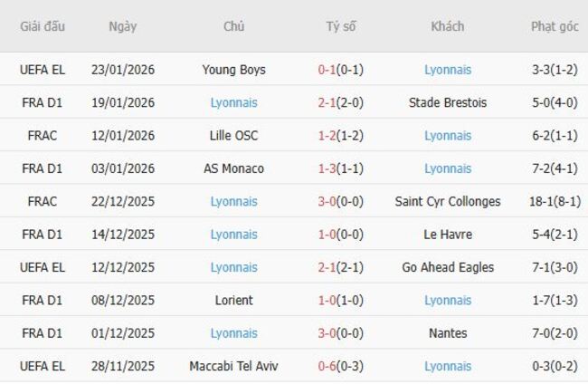Open the AS Monaco team link

[x=233, y=168]
